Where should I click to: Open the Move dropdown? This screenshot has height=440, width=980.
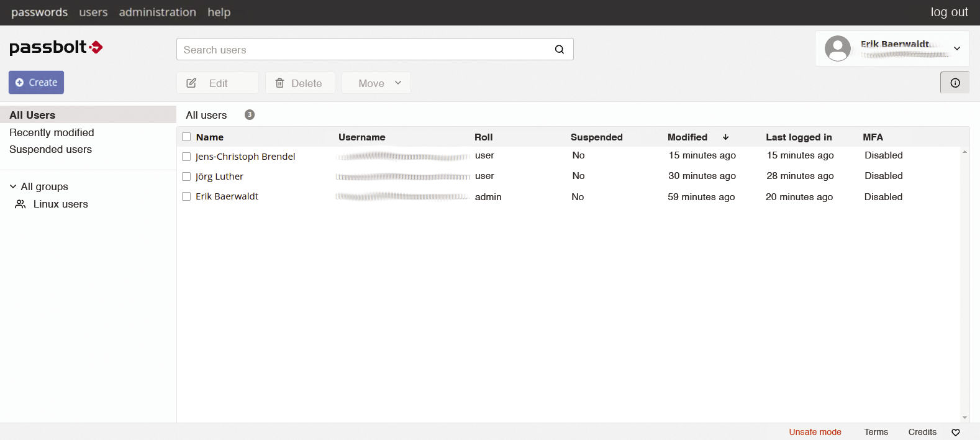(x=376, y=83)
